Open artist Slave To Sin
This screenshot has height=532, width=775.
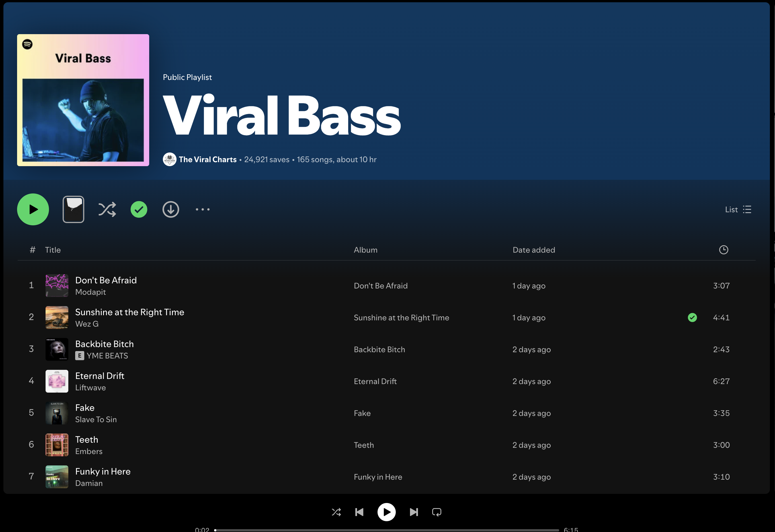coord(96,419)
